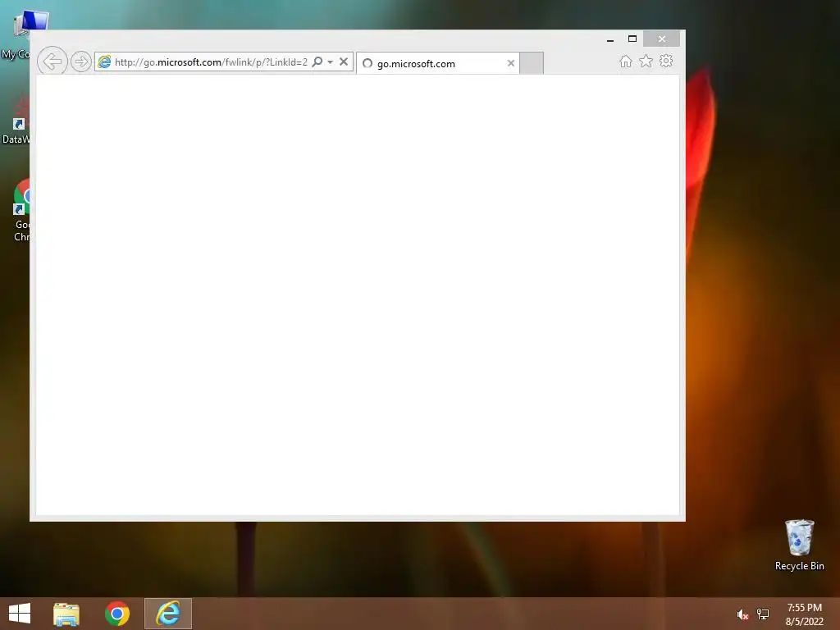Minimize the Internet Explorer window

(610, 39)
